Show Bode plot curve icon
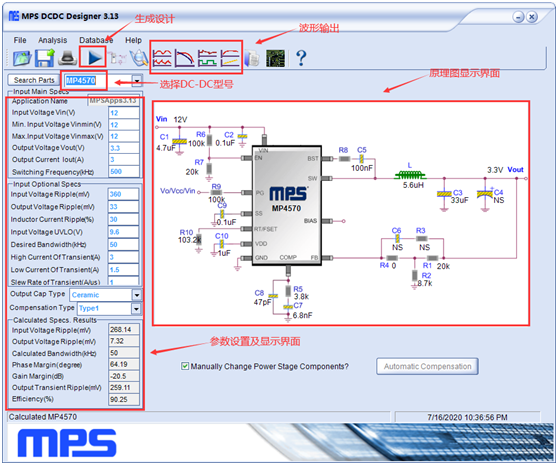558x465 pixels. click(185, 58)
